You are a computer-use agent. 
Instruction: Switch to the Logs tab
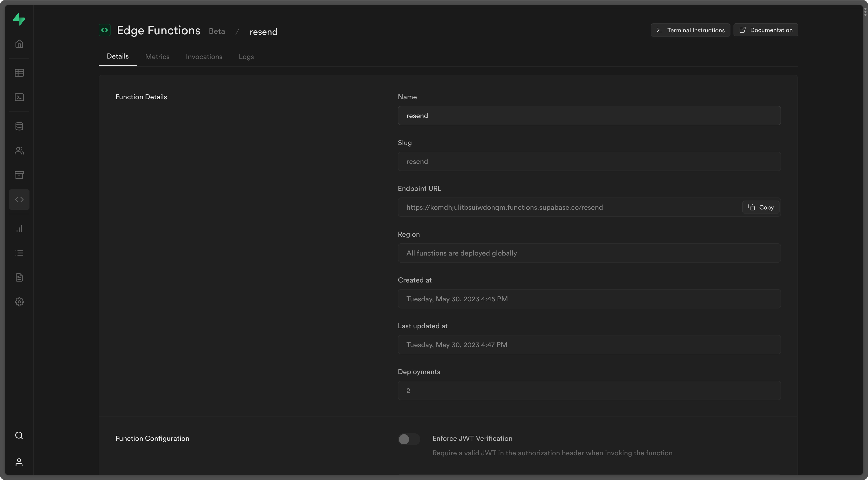coord(246,57)
